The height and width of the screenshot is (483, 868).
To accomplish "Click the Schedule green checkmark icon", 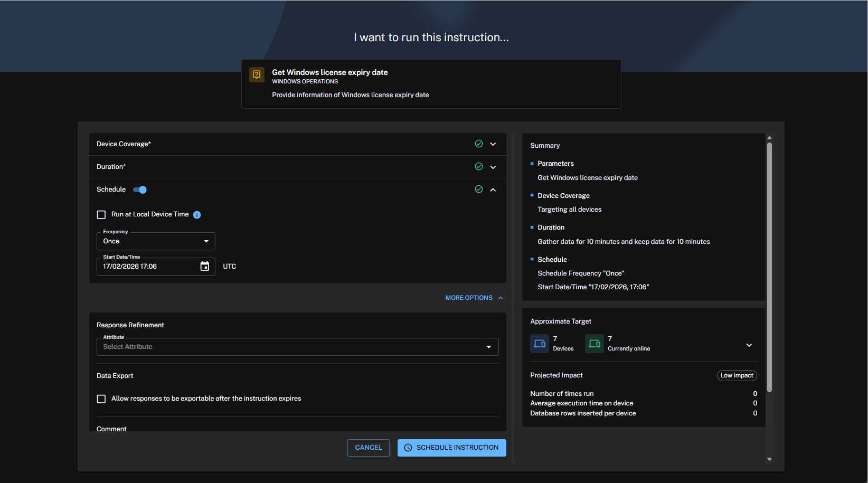I will click(479, 189).
